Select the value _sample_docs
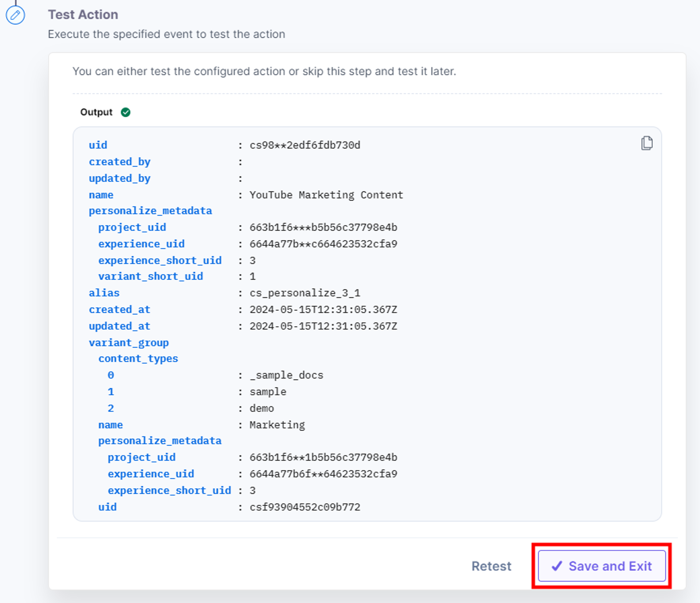Screen dimensions: 700x603 point(287,375)
